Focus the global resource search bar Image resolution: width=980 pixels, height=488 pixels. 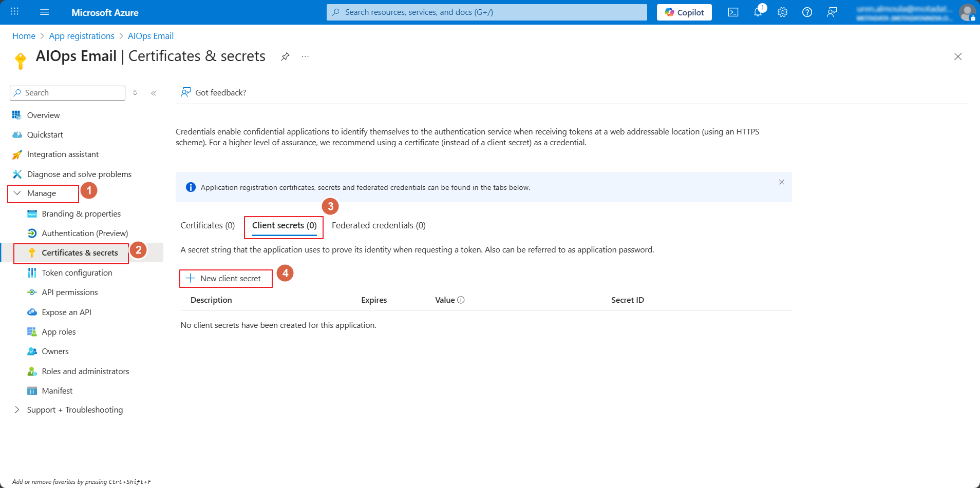point(486,12)
